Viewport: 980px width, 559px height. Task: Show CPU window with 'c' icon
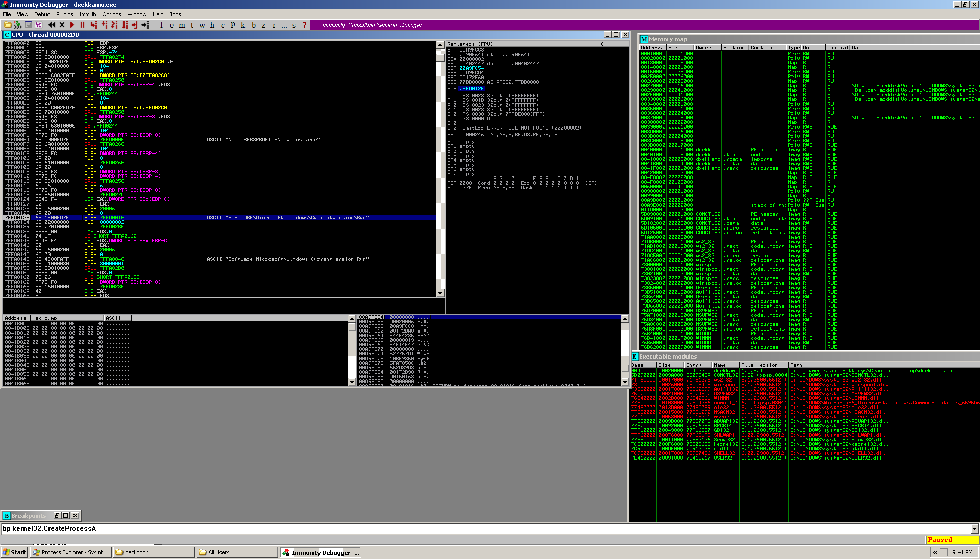tap(223, 24)
